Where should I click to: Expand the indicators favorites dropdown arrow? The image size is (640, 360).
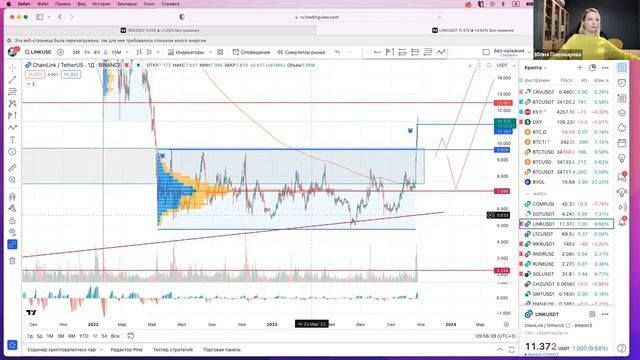pos(211,52)
